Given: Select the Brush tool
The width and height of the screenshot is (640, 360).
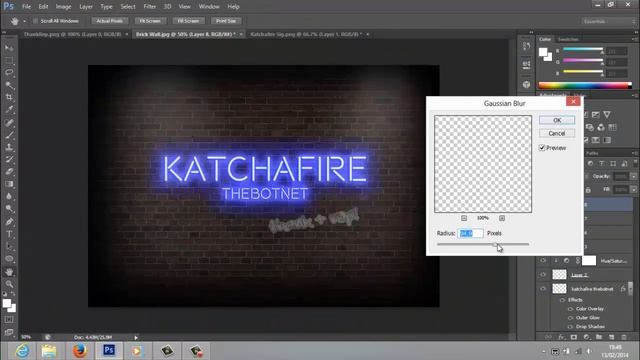Looking at the screenshot, I should tap(9, 134).
